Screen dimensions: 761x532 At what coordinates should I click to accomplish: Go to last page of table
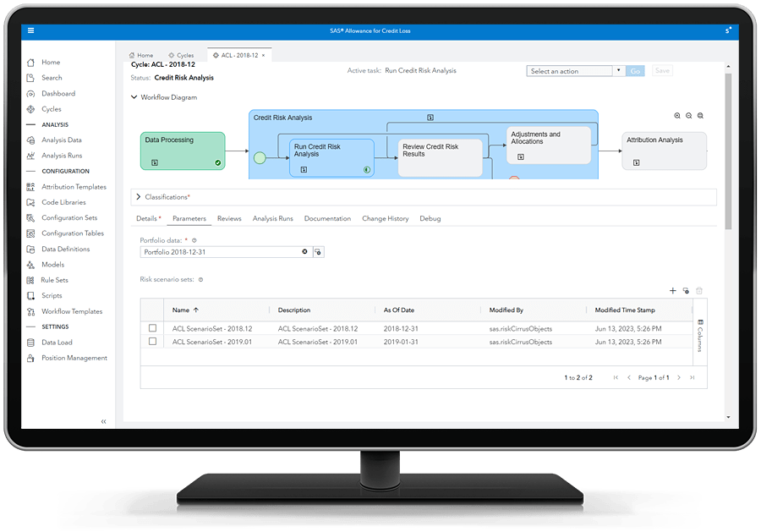692,377
